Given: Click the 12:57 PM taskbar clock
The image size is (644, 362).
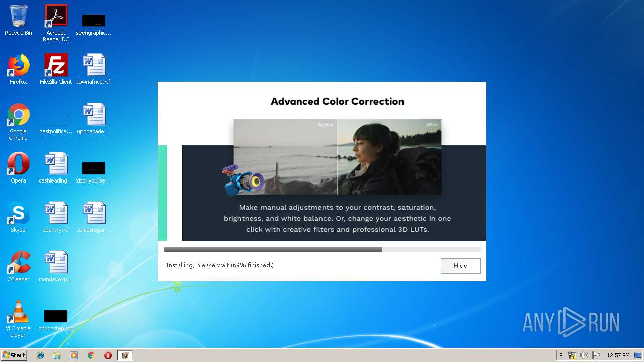Looking at the screenshot, I should 618,355.
